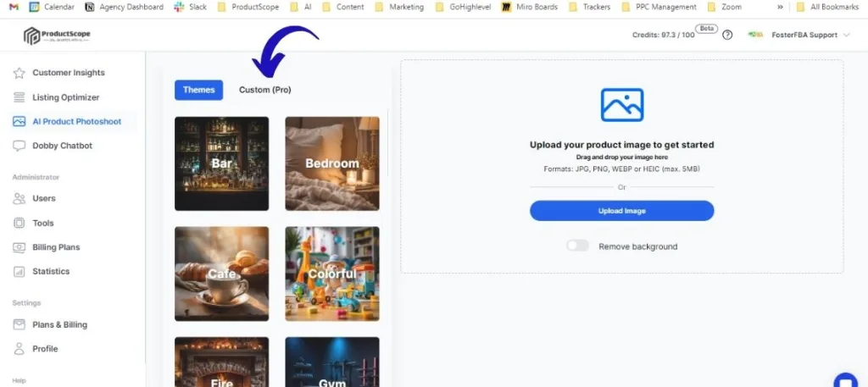This screenshot has width=868, height=387.
Task: Open the Slack bookmark
Action: [190, 7]
